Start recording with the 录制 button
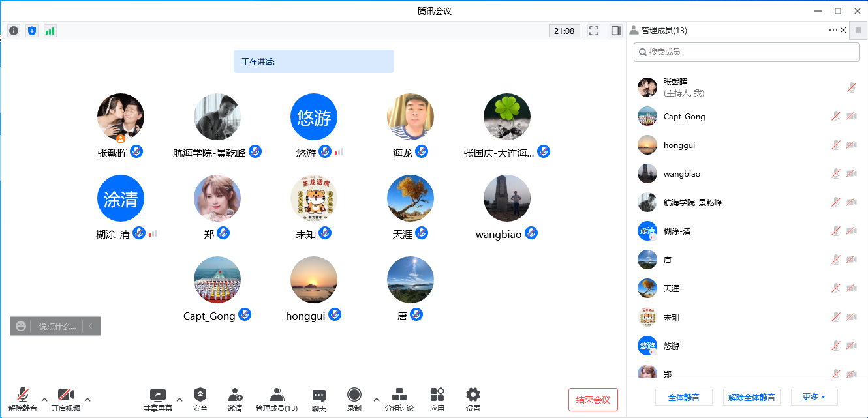 pos(354,399)
